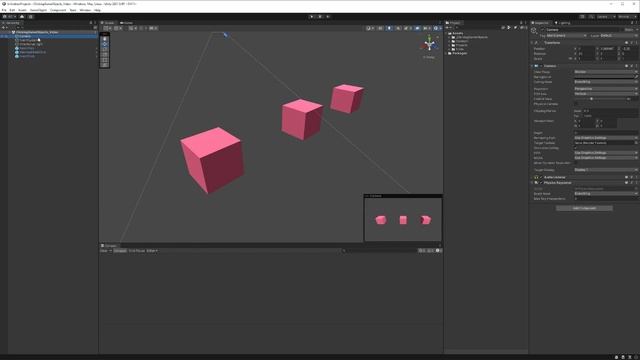This screenshot has width=640, height=360.
Task: Toggle the Console error count filter
Action: point(439,251)
